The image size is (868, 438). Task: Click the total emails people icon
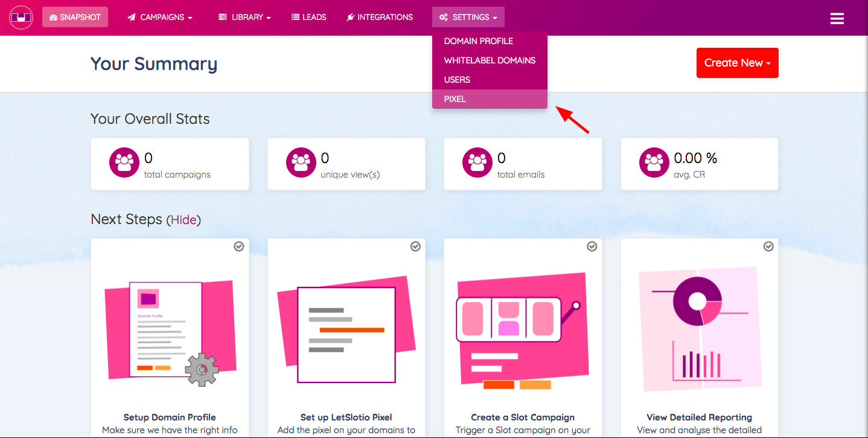click(x=477, y=163)
